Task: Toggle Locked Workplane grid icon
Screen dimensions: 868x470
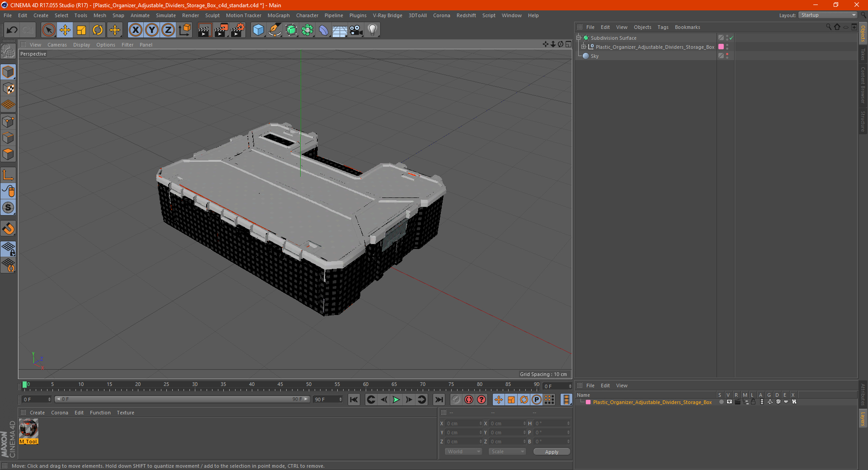Action: (x=8, y=249)
